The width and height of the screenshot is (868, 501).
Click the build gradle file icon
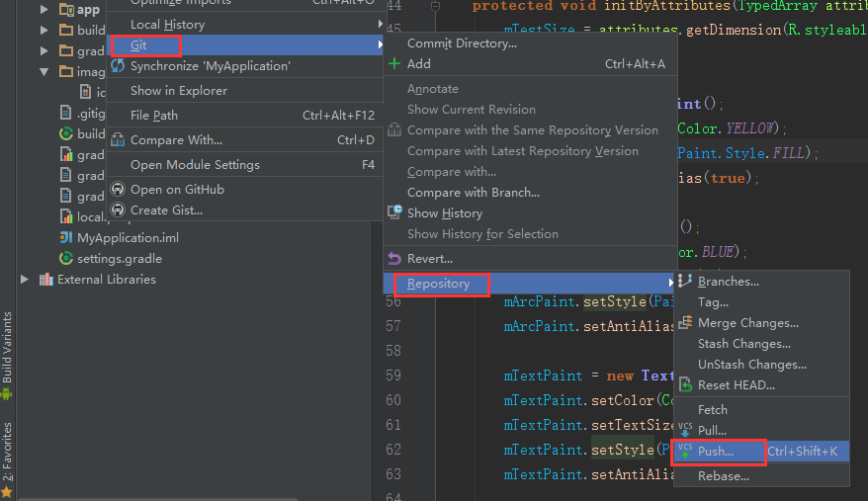pyautogui.click(x=66, y=133)
